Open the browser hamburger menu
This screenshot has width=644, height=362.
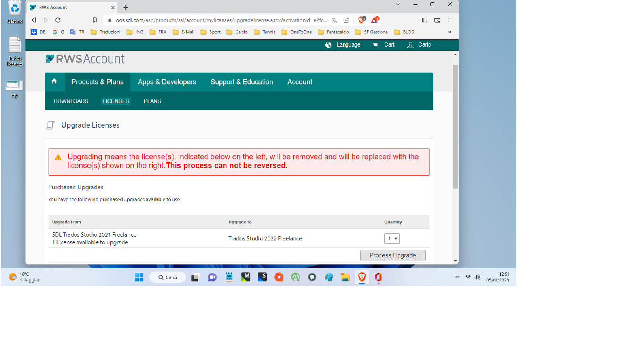pyautogui.click(x=450, y=20)
